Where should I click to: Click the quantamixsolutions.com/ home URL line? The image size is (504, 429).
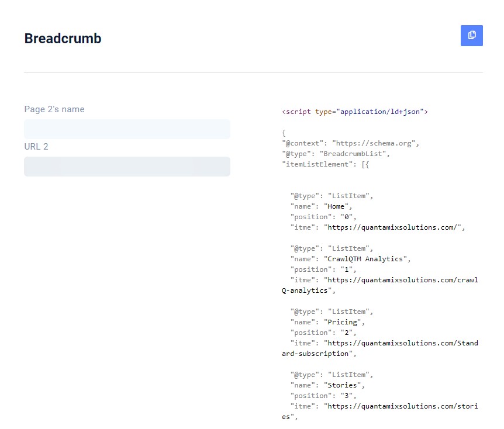pos(377,227)
